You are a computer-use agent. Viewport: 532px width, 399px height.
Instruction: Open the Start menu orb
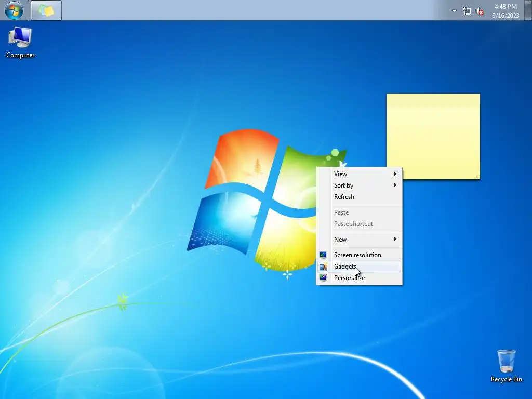pos(14,10)
